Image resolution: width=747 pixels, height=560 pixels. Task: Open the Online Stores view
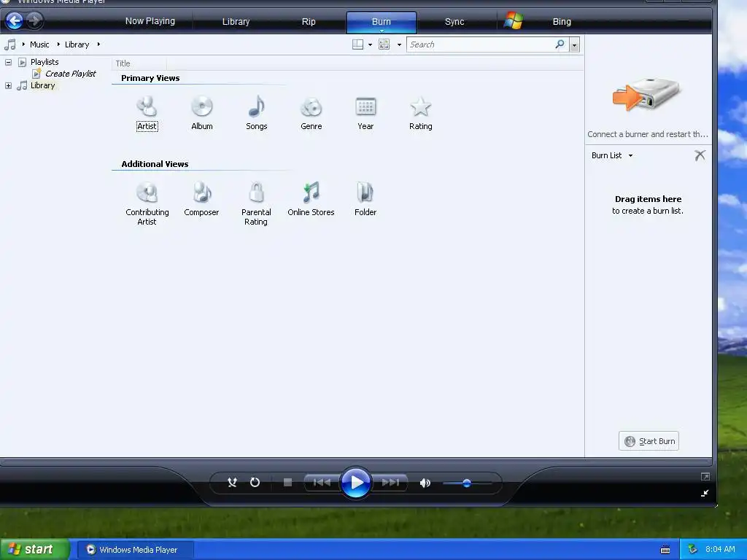pos(311,199)
